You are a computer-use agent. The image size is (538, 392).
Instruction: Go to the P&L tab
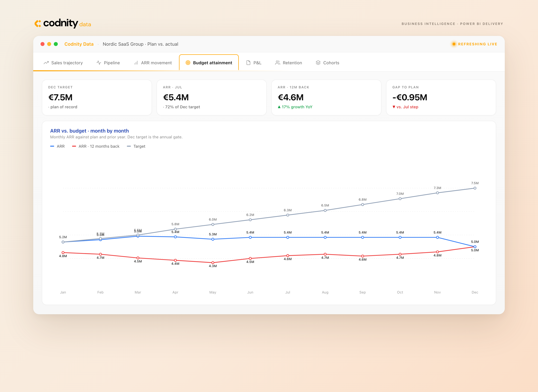click(254, 63)
